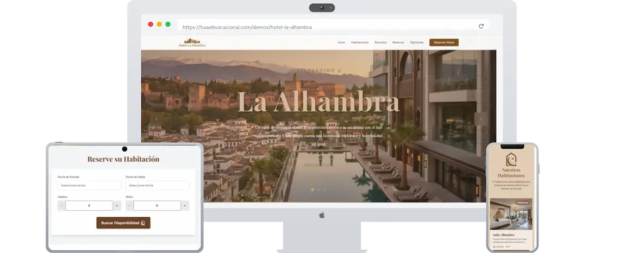Screen dimensions: 644x253
Task: Decrease the Niños count
Action: (130, 205)
